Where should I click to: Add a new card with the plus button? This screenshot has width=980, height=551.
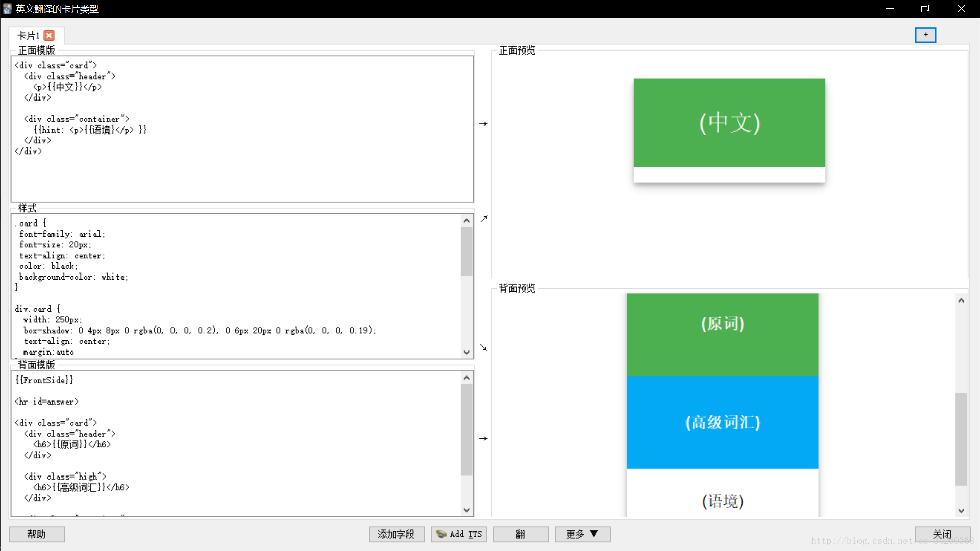(925, 35)
